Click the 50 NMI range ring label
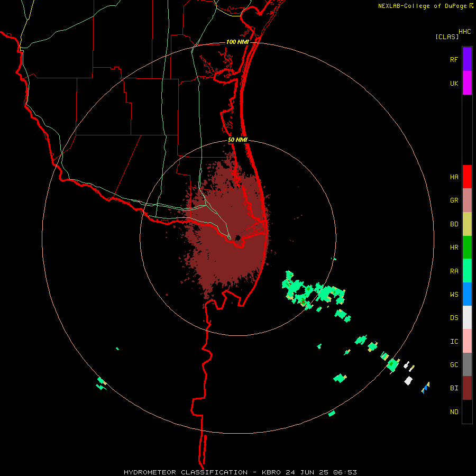Screen dimensions: 476x476 pos(237,140)
